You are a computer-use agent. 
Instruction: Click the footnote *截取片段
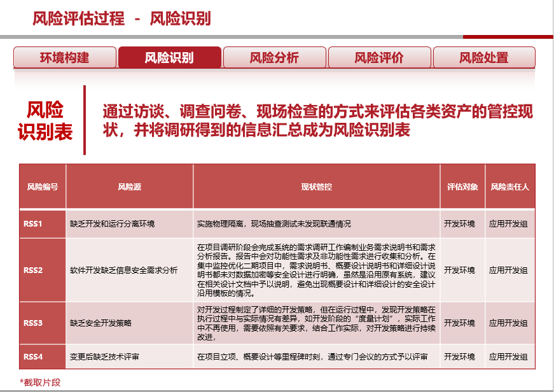click(x=40, y=382)
